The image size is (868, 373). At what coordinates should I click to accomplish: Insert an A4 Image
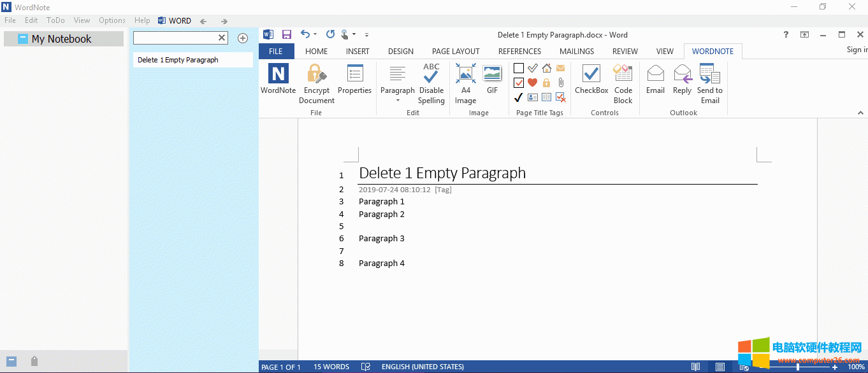(465, 74)
